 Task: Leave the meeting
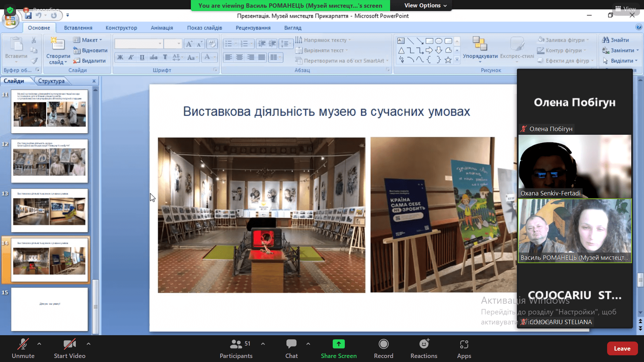(622, 349)
